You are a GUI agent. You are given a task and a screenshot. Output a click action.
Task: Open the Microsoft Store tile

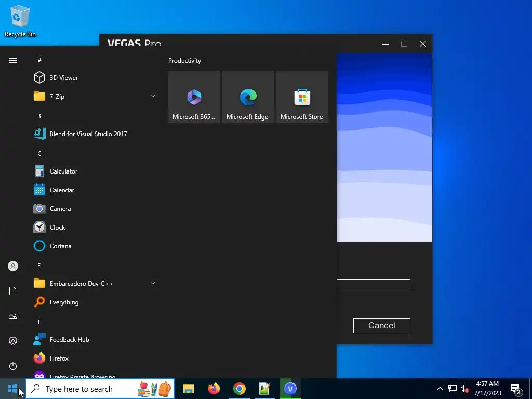[x=302, y=97]
